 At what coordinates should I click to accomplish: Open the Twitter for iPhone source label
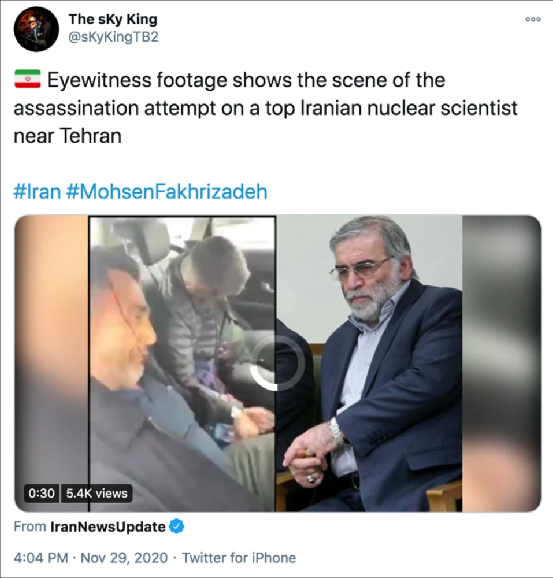click(239, 558)
